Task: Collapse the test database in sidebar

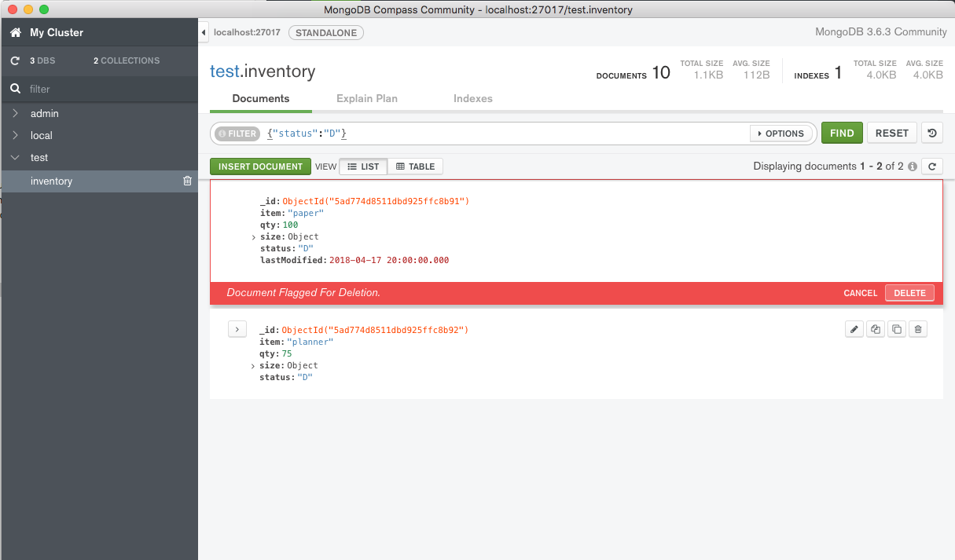Action: (x=14, y=157)
